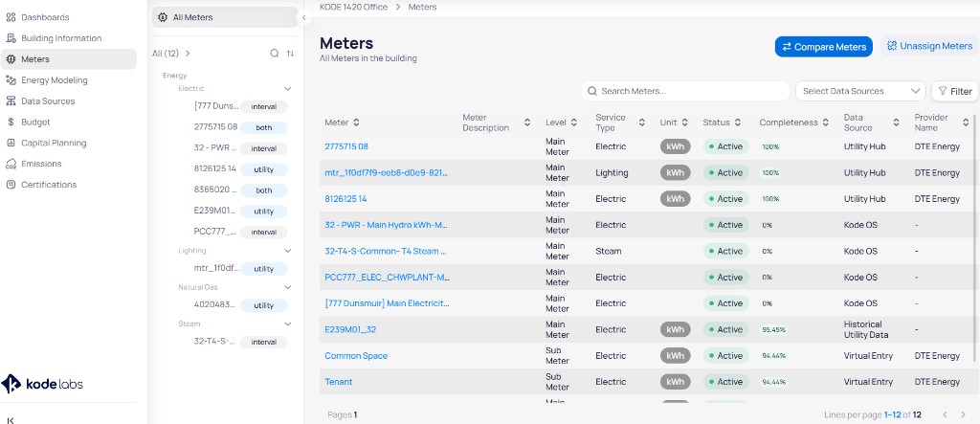Open Capital Planning page
The image size is (980, 424).
tap(54, 143)
